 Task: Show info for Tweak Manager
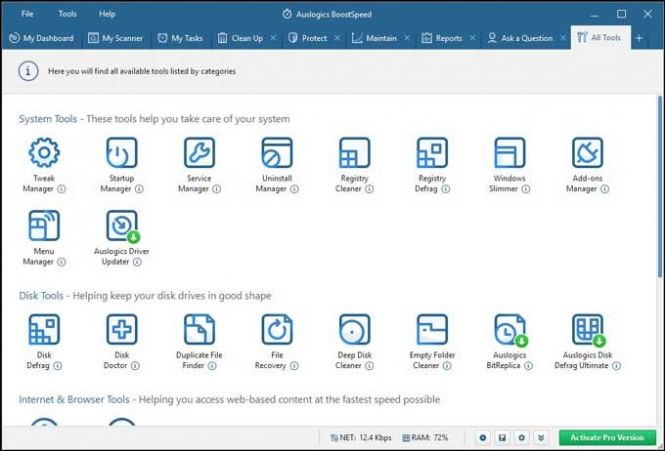[61, 189]
